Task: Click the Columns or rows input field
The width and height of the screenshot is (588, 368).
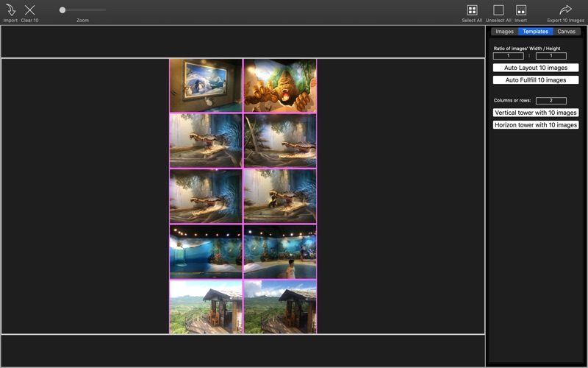Action: point(551,100)
